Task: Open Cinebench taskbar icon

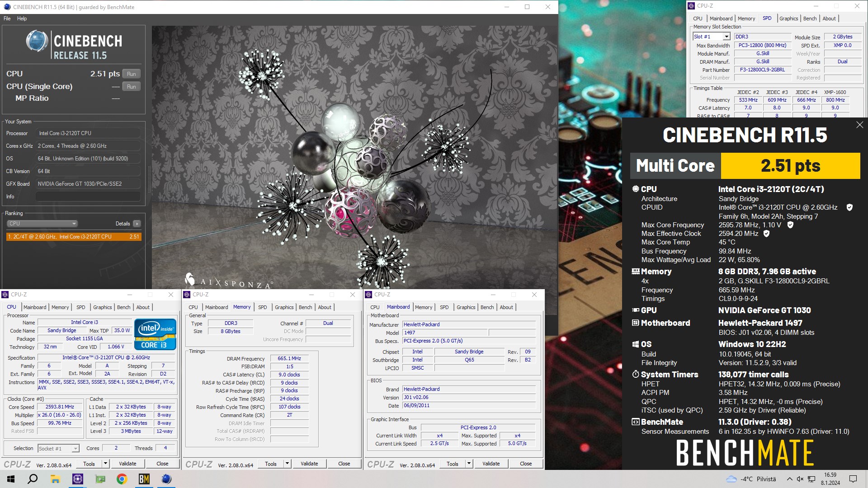Action: 166,479
